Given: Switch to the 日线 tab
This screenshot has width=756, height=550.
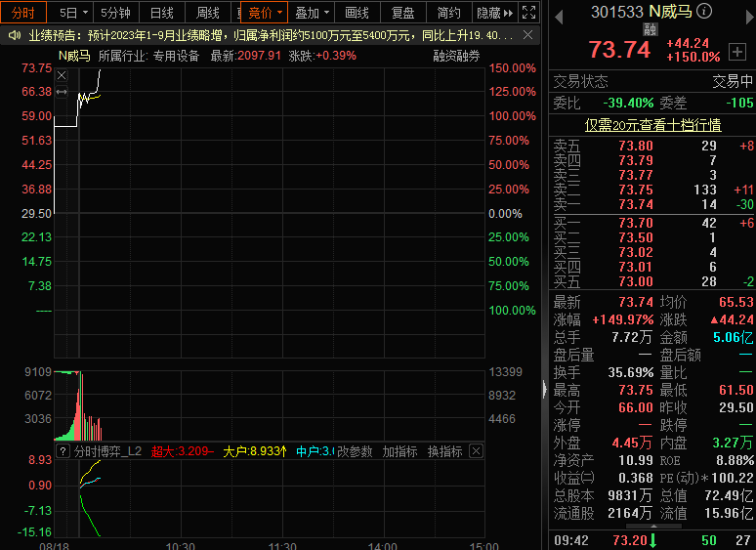Looking at the screenshot, I should (x=161, y=13).
